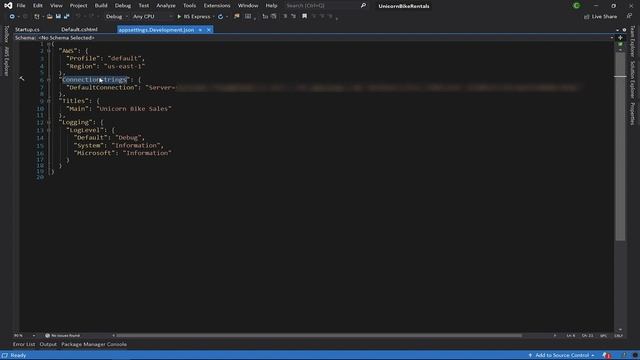640x360 pixels.
Task: Click the split editor plus icon
Action: (620, 38)
